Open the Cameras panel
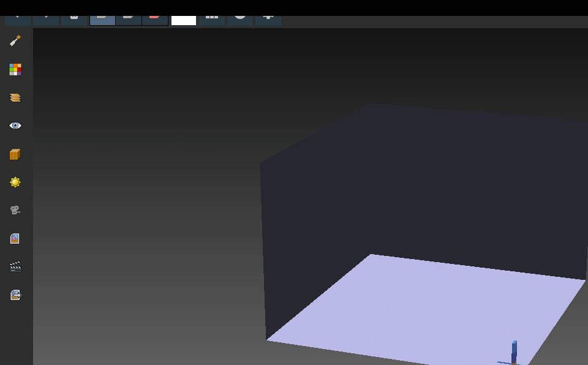The width and height of the screenshot is (588, 365). 15,210
